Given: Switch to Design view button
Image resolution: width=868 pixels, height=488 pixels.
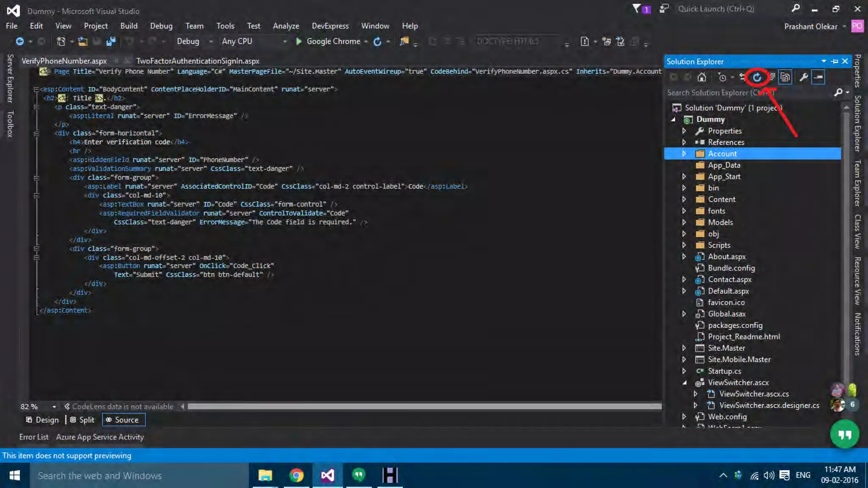Looking at the screenshot, I should 42,420.
